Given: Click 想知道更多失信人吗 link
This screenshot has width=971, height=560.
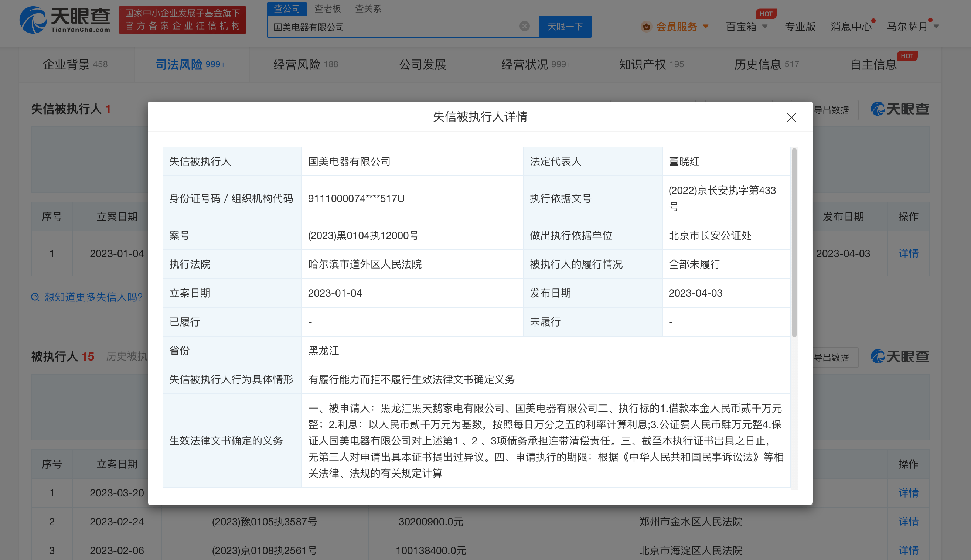Looking at the screenshot, I should tap(93, 297).
